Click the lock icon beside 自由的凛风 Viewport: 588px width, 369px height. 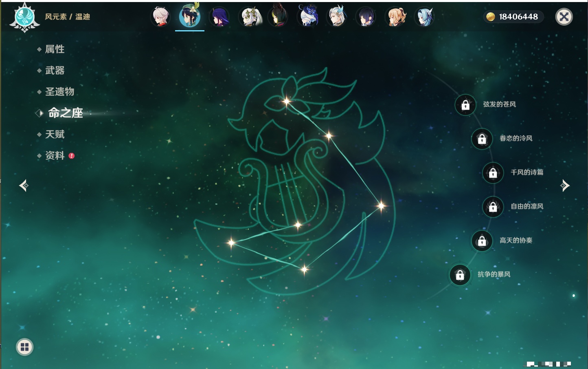[493, 207]
